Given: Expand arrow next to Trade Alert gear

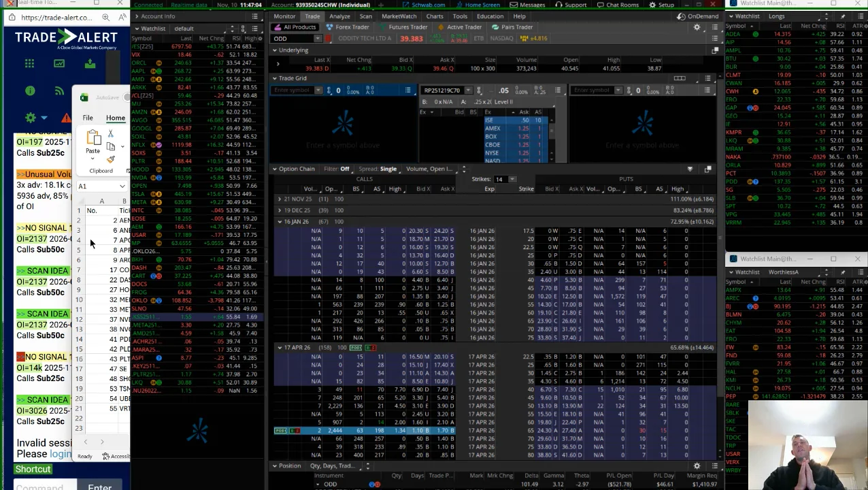Looking at the screenshot, I should (x=44, y=118).
